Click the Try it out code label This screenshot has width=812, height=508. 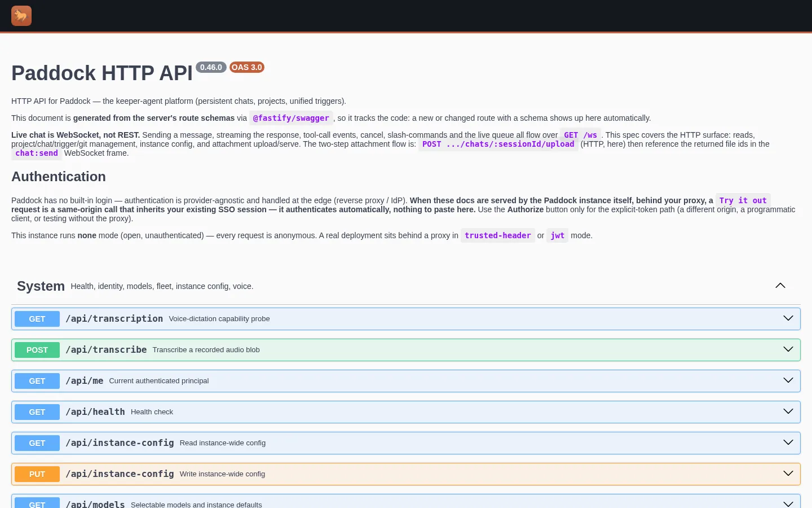(x=743, y=200)
